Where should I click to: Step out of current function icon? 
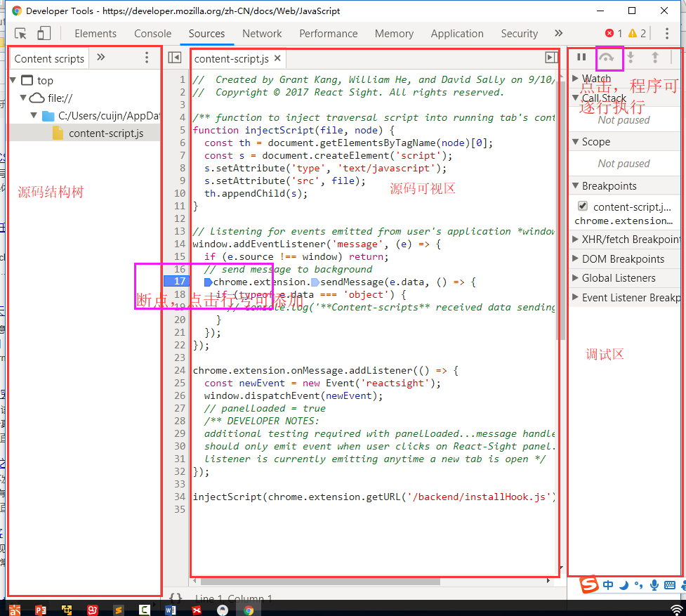[655, 57]
